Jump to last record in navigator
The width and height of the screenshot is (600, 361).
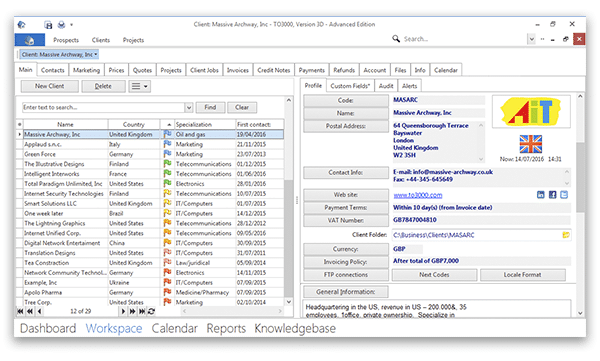[142, 311]
